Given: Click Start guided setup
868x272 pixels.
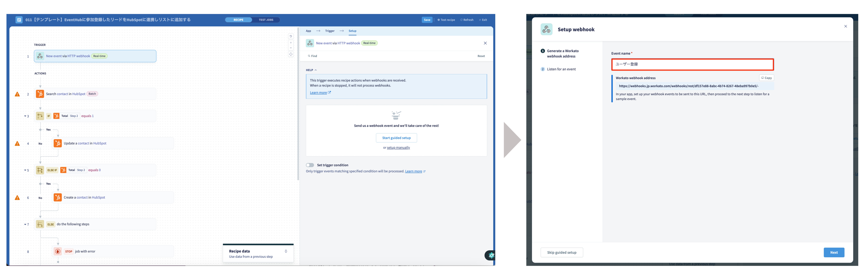Looking at the screenshot, I should click(396, 138).
